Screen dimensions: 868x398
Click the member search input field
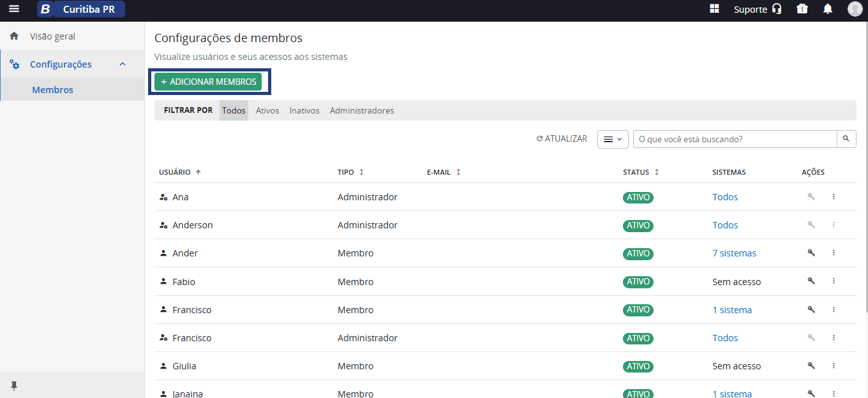click(735, 139)
